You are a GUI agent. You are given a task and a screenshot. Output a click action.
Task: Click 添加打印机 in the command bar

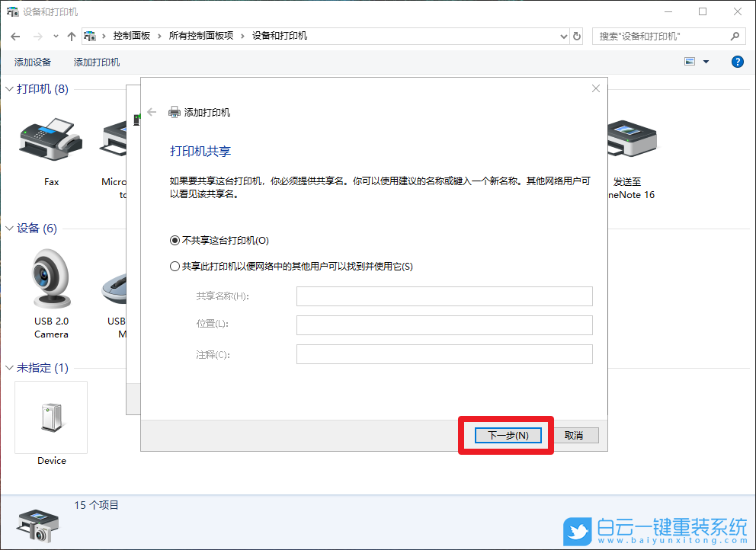[96, 62]
